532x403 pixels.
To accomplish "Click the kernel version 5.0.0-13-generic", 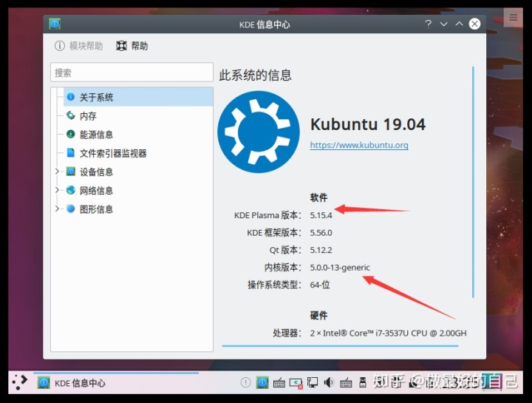I will point(340,268).
